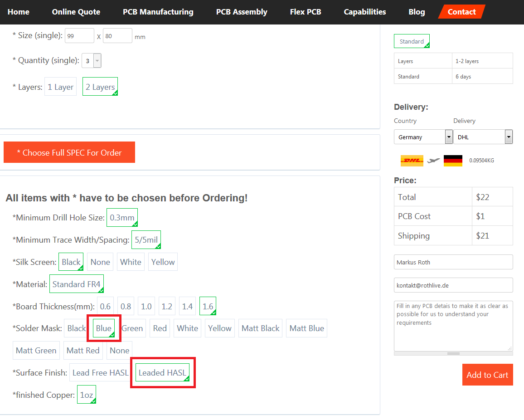Choose None for solder mask
The height and width of the screenshot is (420, 524).
point(119,351)
